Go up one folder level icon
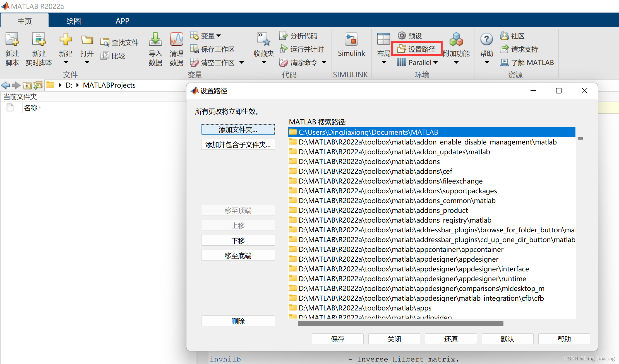 pyautogui.click(x=27, y=85)
